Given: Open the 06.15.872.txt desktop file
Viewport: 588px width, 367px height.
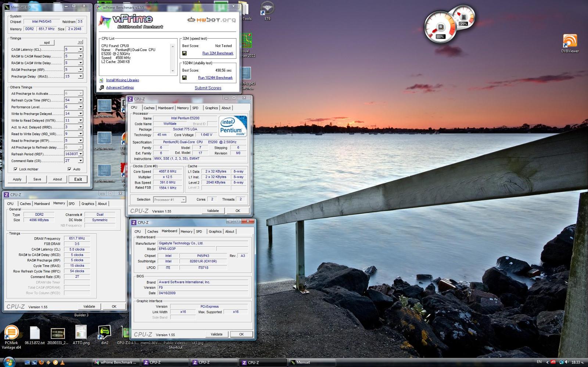Looking at the screenshot, I should coord(35,335).
